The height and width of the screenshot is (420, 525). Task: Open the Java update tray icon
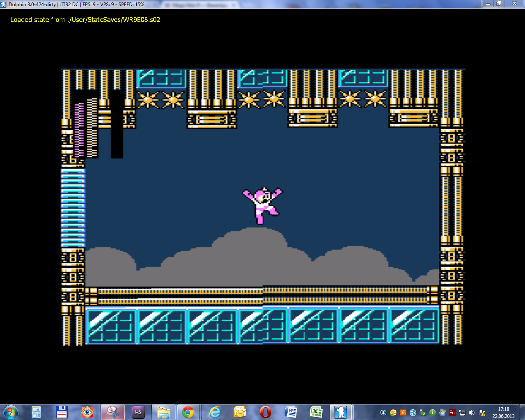click(x=403, y=413)
